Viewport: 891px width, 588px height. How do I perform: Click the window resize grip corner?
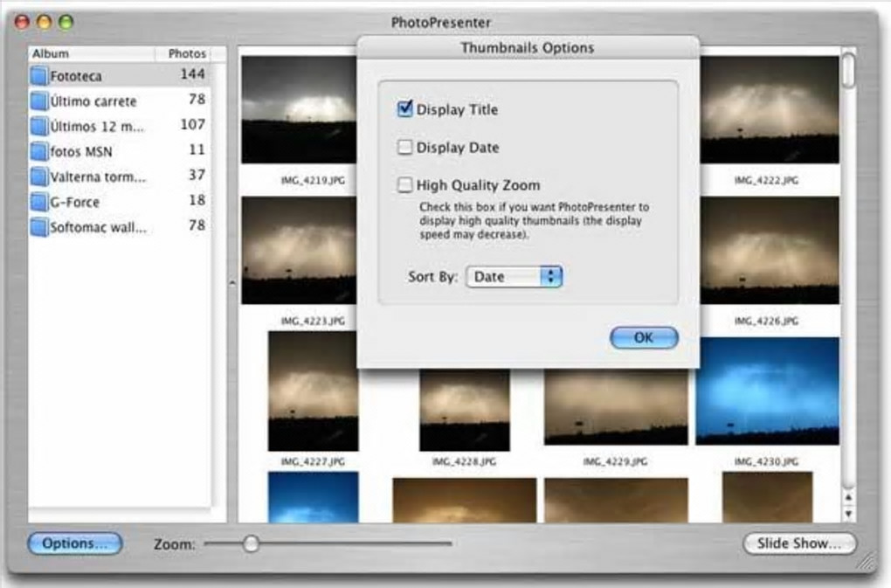coord(867,563)
